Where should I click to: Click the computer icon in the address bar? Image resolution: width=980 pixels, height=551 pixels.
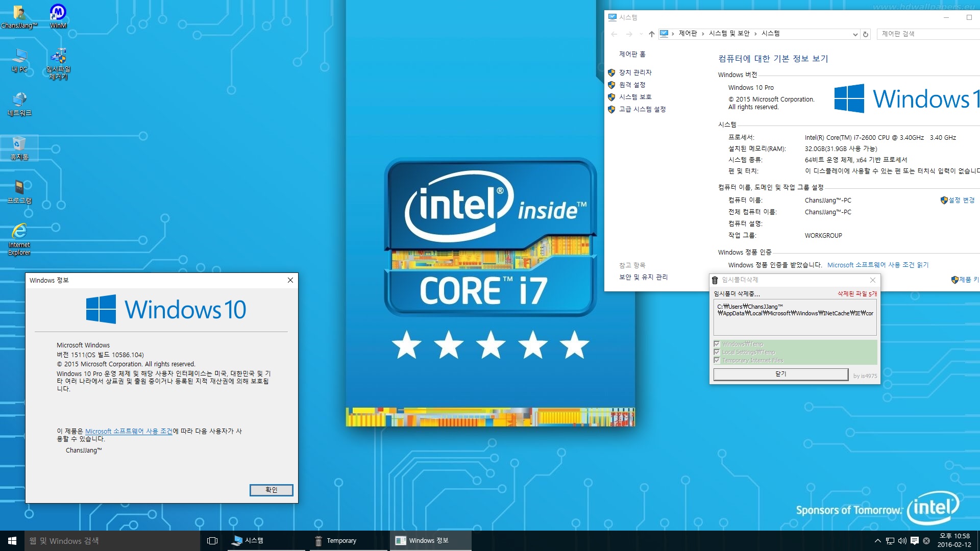pos(664,34)
